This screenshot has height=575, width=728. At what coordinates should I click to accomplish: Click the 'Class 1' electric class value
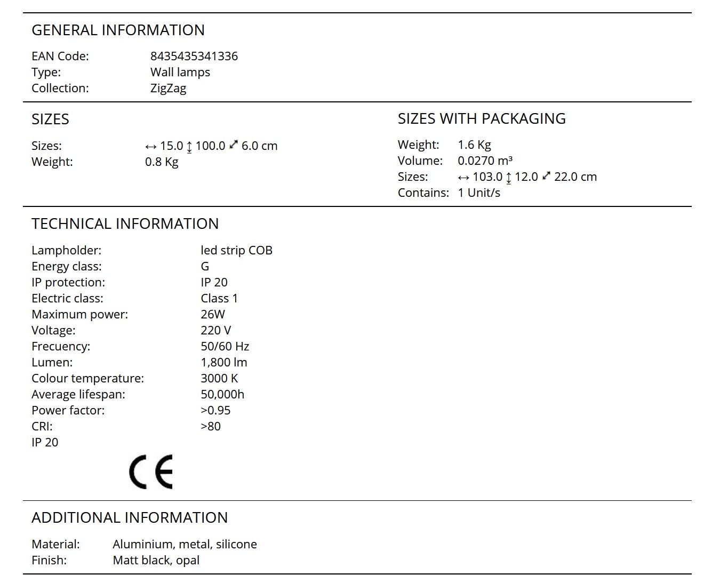(219, 298)
